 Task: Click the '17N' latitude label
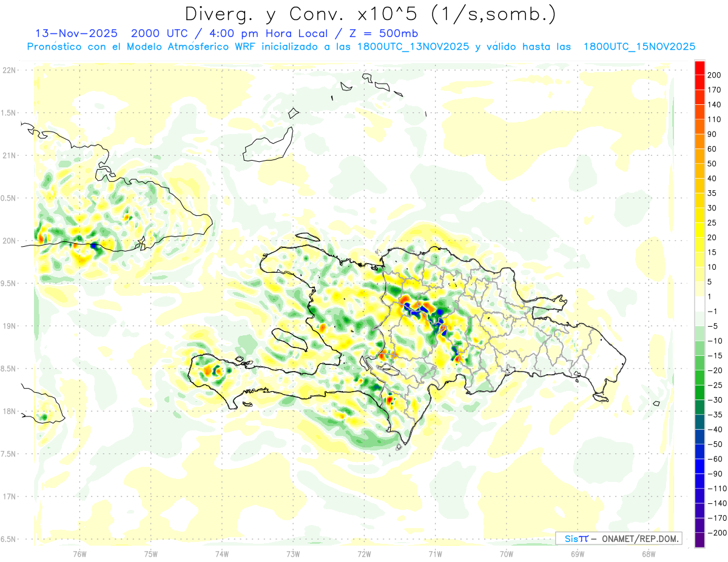pos(8,497)
